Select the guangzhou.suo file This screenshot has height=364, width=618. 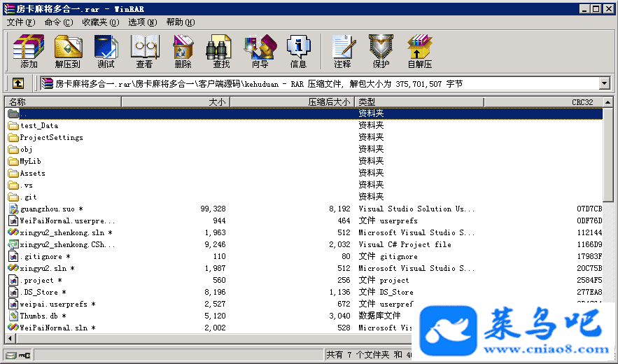coord(47,209)
